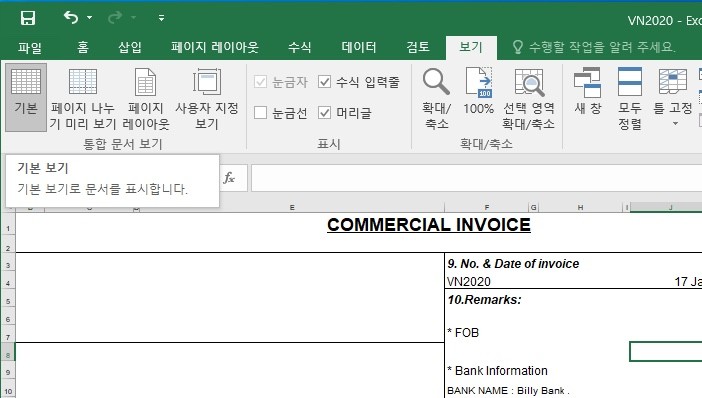Click the '10.Remarks:' cell

[484, 300]
